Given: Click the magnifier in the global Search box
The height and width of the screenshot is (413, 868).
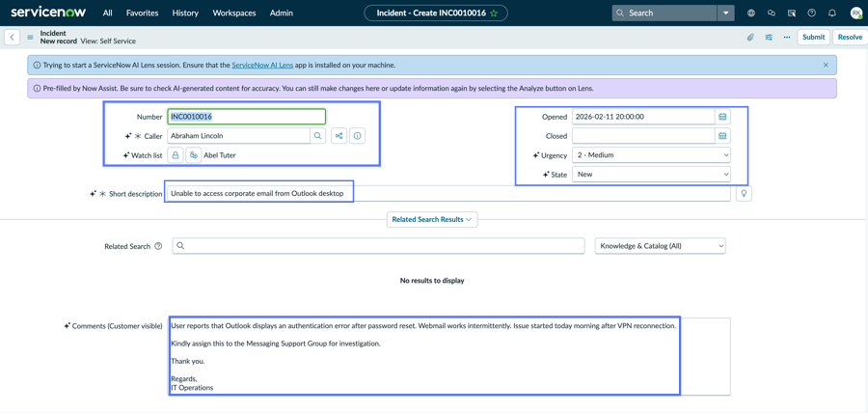Looking at the screenshot, I should click(x=620, y=13).
